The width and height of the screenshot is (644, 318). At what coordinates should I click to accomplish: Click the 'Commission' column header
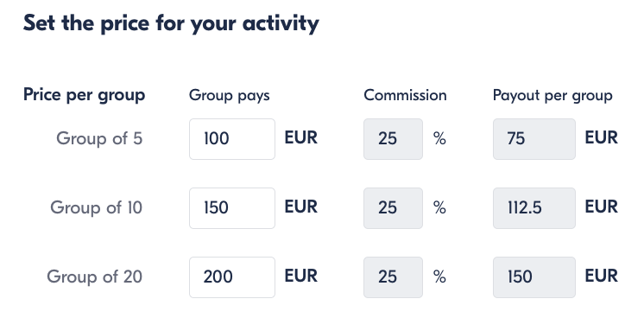pyautogui.click(x=405, y=95)
